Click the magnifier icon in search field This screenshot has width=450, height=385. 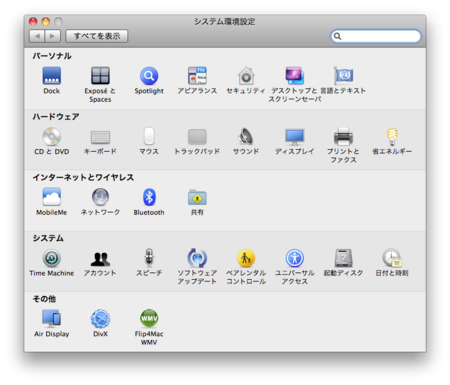coord(337,36)
